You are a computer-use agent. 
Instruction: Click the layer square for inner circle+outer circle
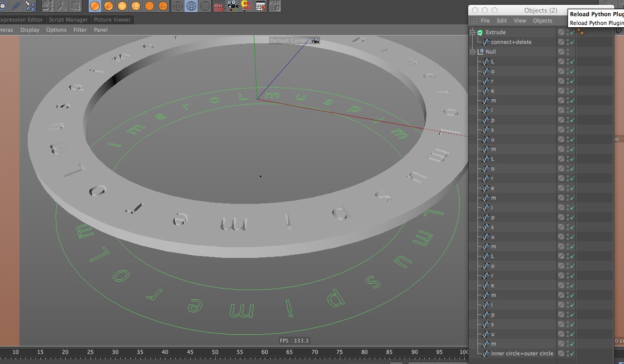point(561,353)
